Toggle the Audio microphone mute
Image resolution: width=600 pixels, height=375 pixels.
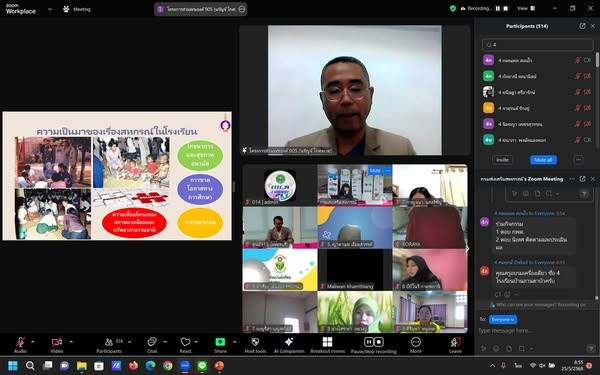(x=20, y=342)
